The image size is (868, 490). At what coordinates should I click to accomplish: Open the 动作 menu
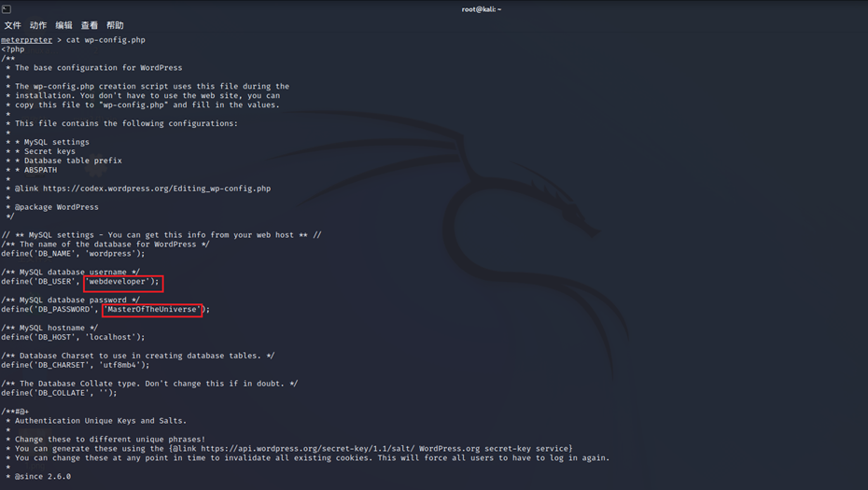click(x=38, y=25)
